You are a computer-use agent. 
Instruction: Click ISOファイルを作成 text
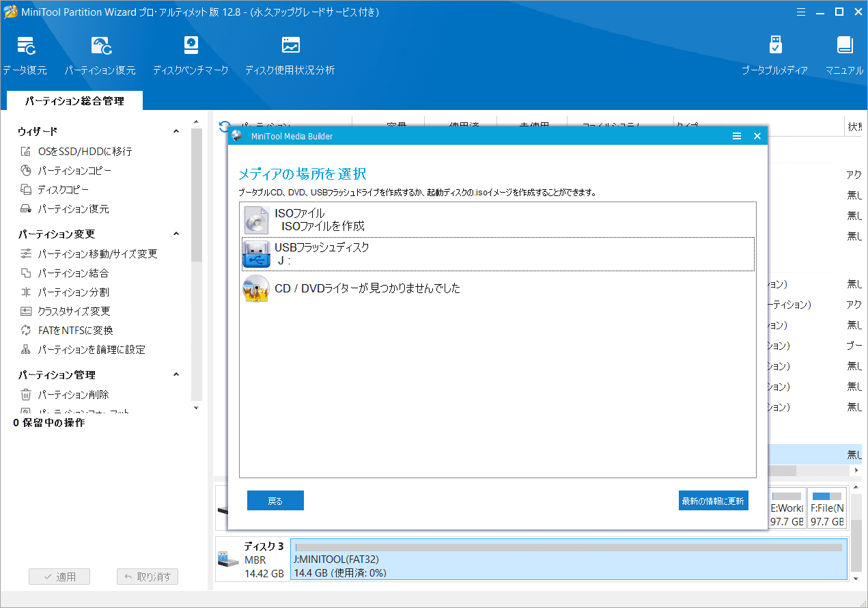[x=323, y=226]
